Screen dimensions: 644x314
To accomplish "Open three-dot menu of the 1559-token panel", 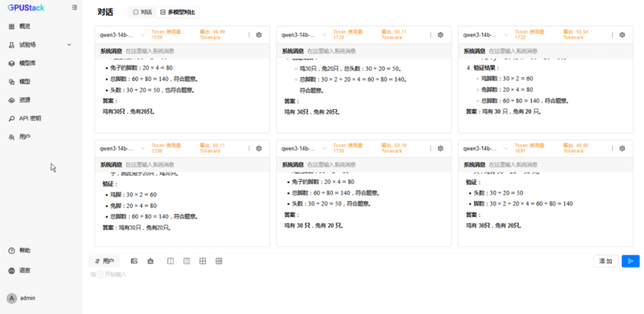I will (249, 35).
